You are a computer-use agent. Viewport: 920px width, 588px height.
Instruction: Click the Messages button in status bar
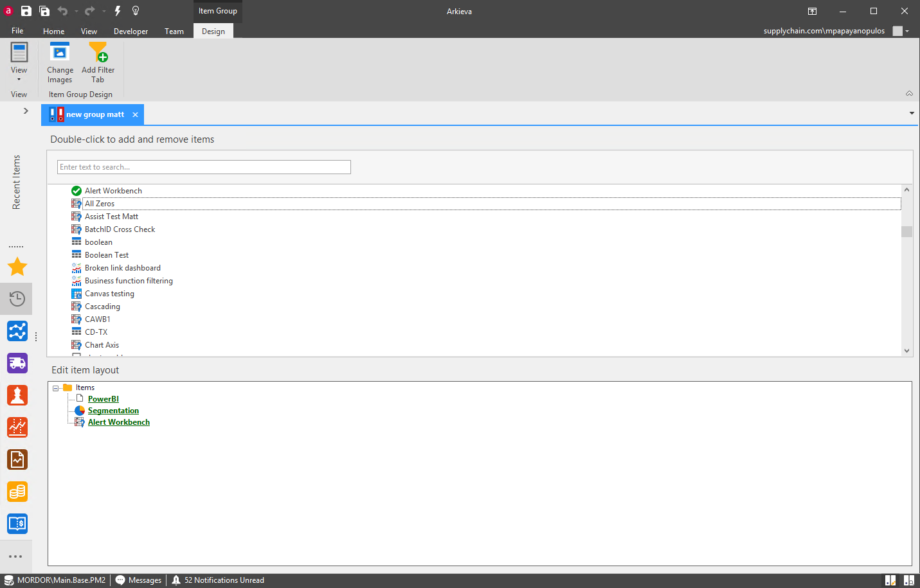click(x=138, y=580)
